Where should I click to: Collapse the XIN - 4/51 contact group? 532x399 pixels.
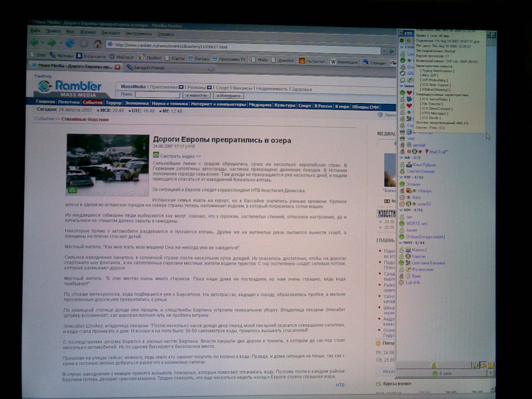[x=401, y=210]
